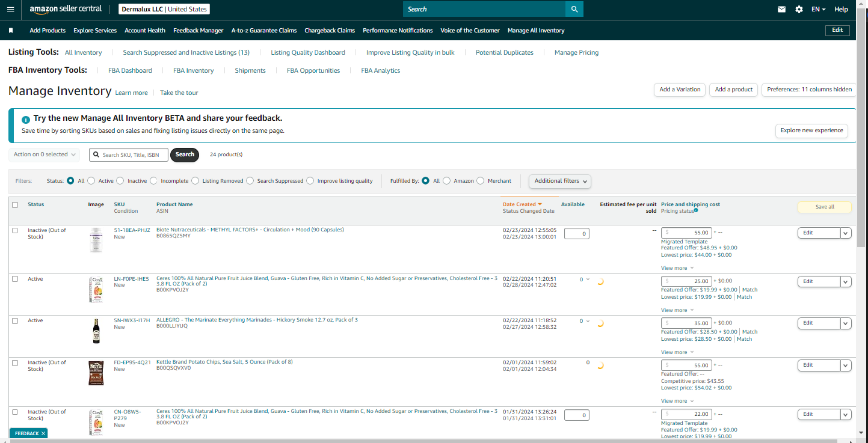Click Explore new experience button
Image resolution: width=868 pixels, height=443 pixels.
pos(812,130)
